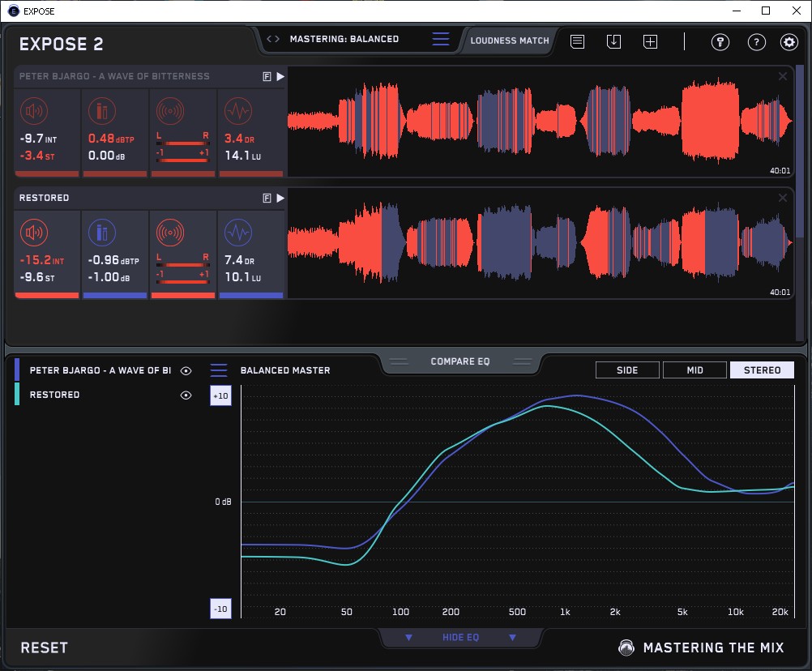The width and height of the screenshot is (812, 671).
Task: Click the file icon on the Restored track
Action: pyautogui.click(x=267, y=198)
